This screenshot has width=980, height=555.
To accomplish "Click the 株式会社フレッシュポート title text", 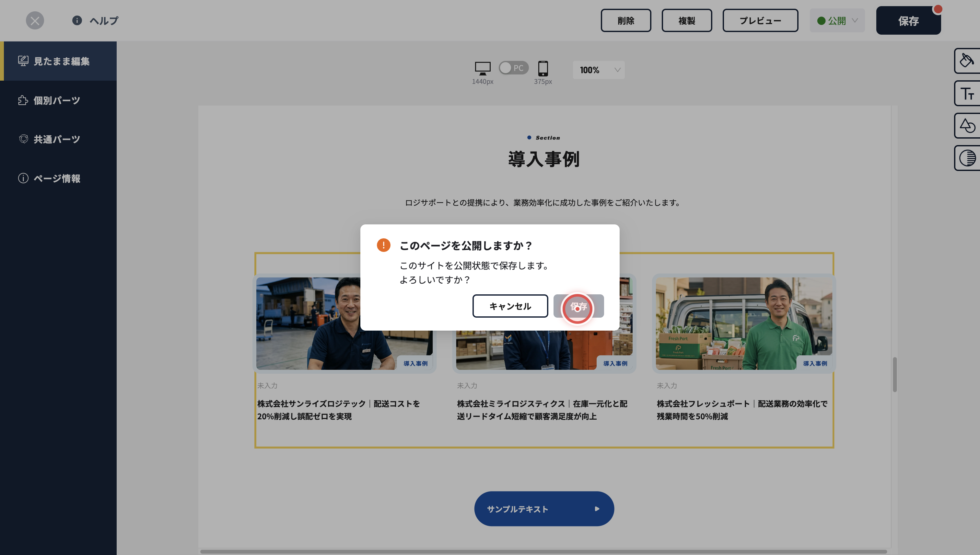I will point(742,410).
